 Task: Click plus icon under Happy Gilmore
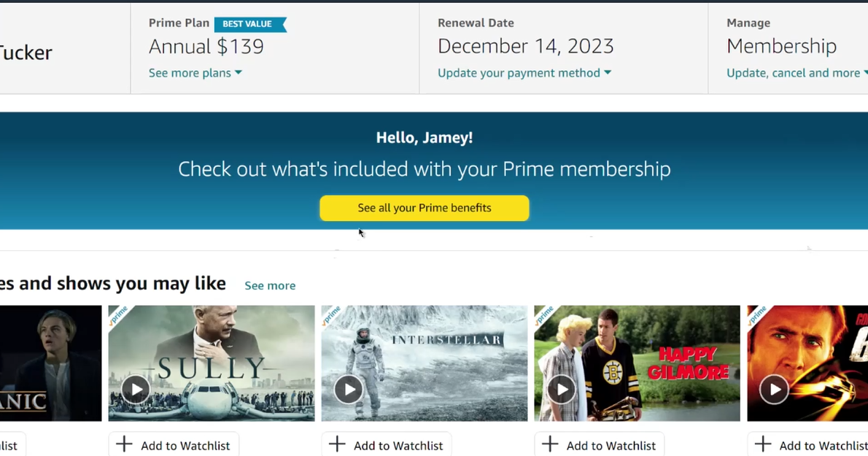click(x=550, y=444)
